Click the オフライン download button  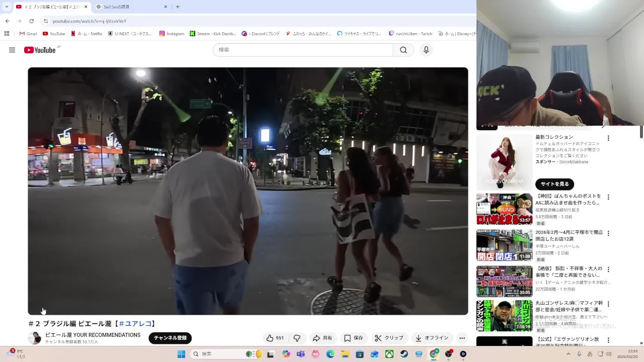[x=432, y=338]
